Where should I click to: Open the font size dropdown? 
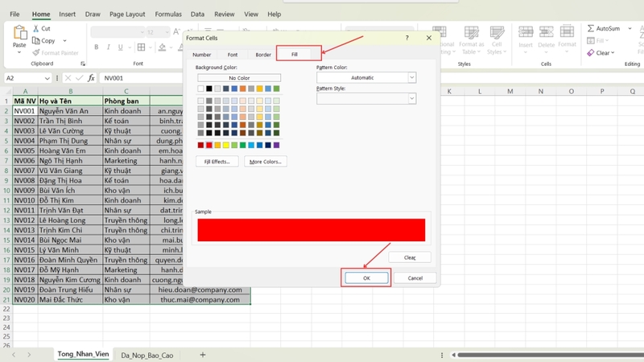(x=167, y=32)
